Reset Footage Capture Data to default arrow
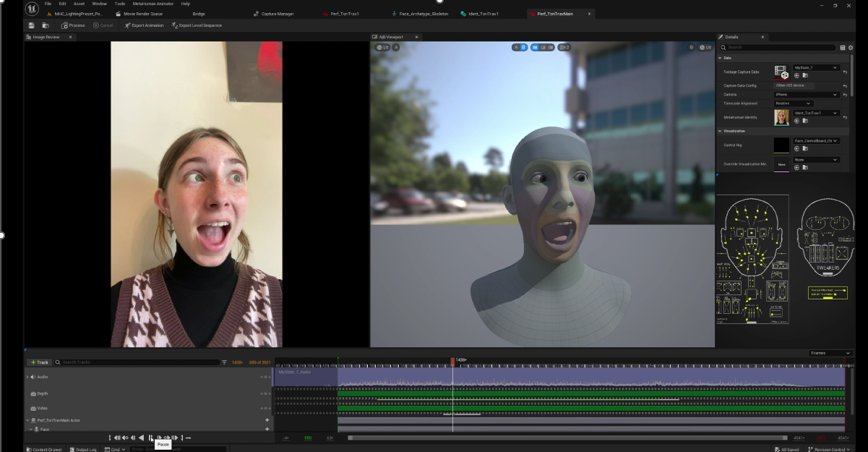Viewport: 868px width, 452px height. coord(845,71)
